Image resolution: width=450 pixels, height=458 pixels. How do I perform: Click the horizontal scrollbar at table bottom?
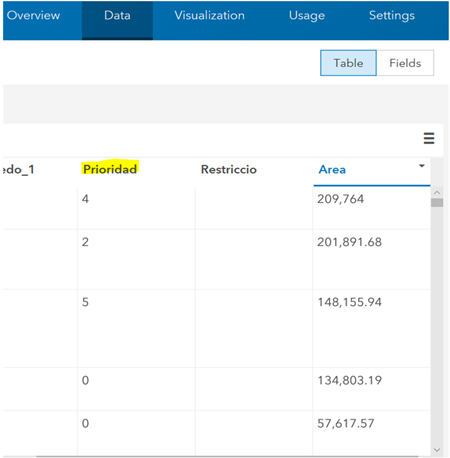pyautogui.click(x=227, y=456)
